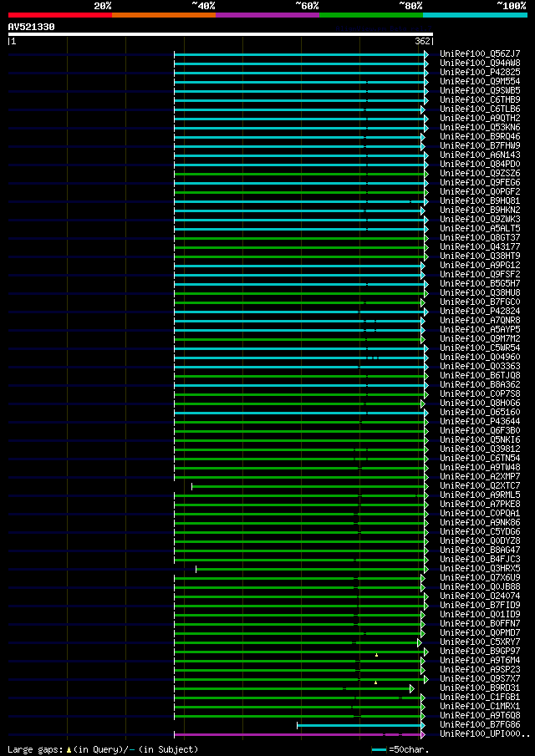
Task: Click the UniRef100_O65160 entry
Action: tap(480, 413)
